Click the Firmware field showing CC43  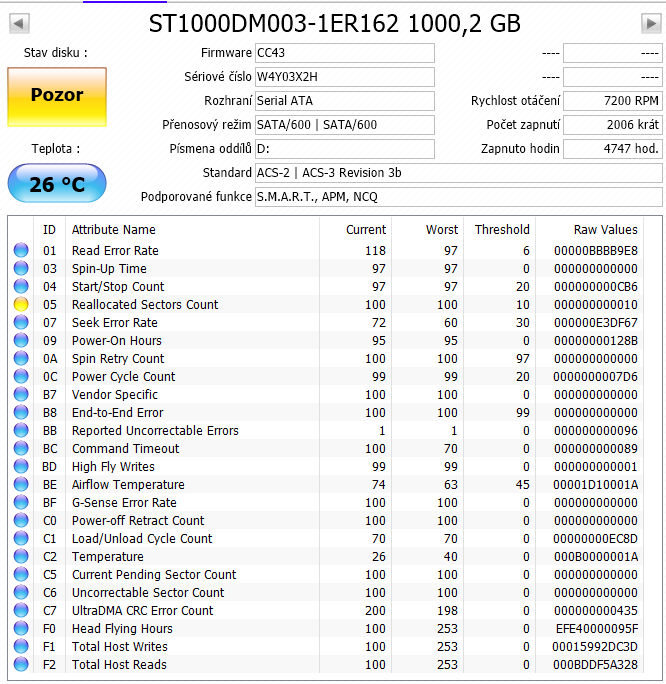[344, 53]
